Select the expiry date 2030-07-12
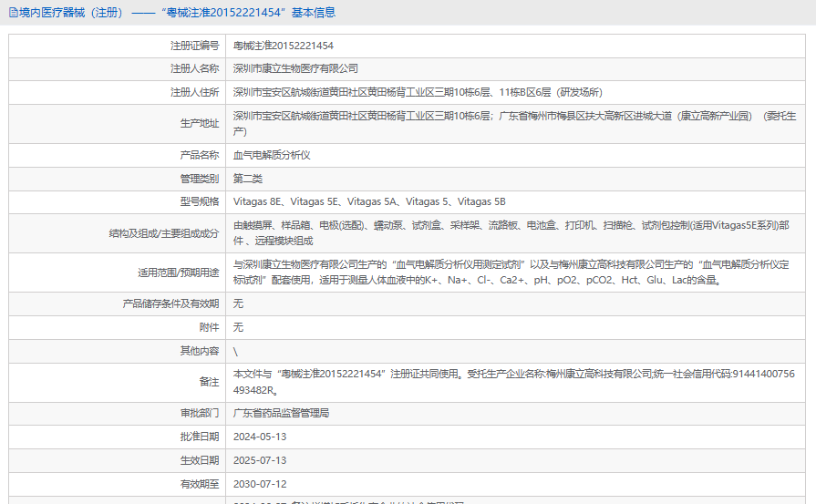816x504 pixels. click(x=260, y=484)
